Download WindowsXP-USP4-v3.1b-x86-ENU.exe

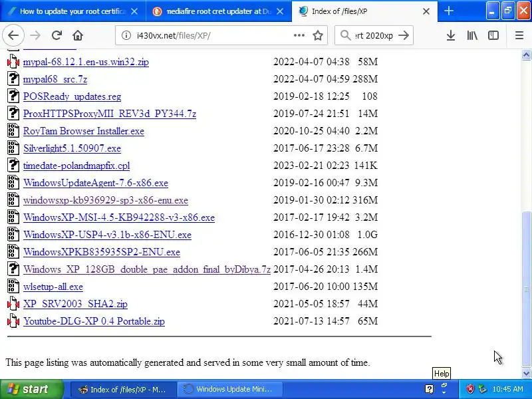click(107, 235)
